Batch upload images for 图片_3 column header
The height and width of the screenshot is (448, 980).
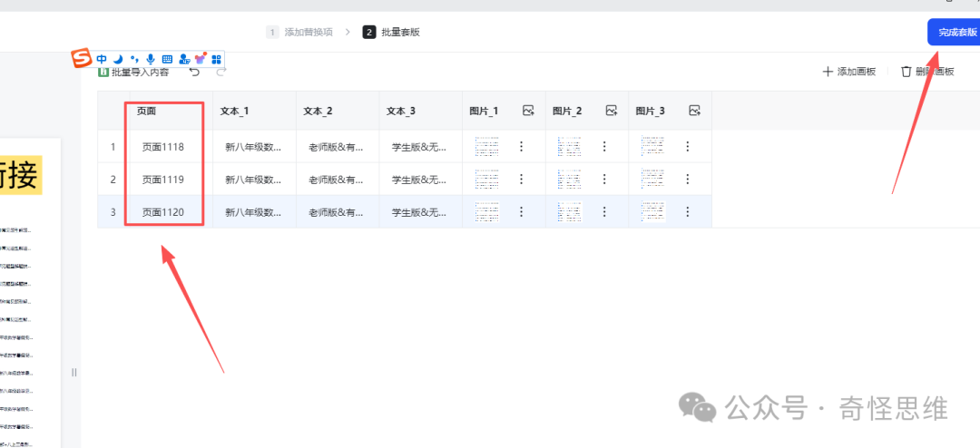tap(694, 111)
